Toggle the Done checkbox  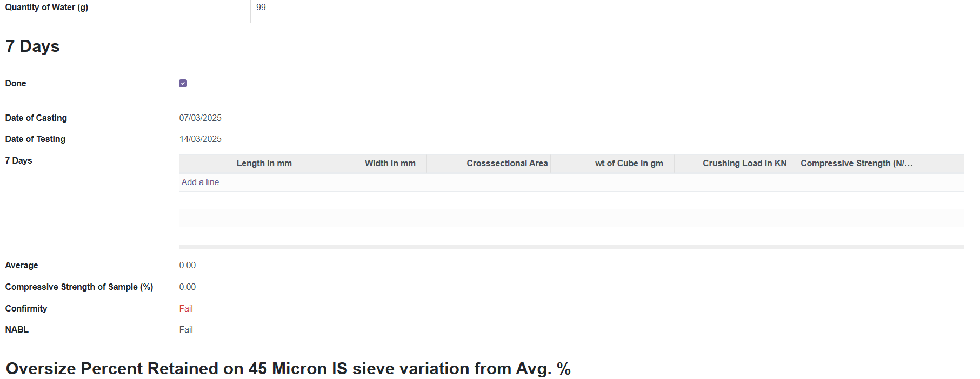183,84
